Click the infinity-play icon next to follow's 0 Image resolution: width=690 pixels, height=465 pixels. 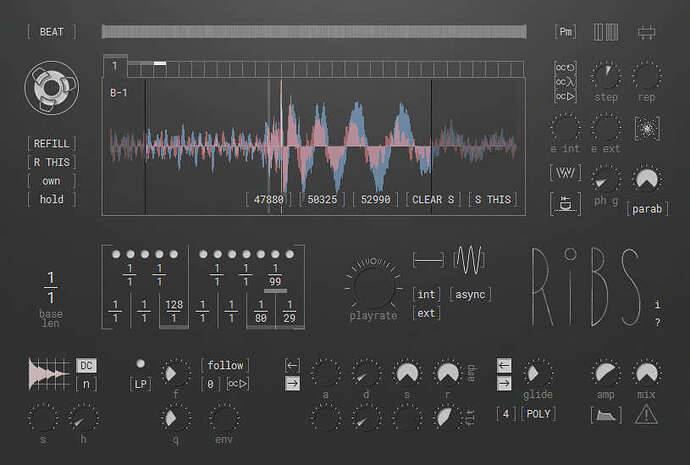[x=238, y=384]
